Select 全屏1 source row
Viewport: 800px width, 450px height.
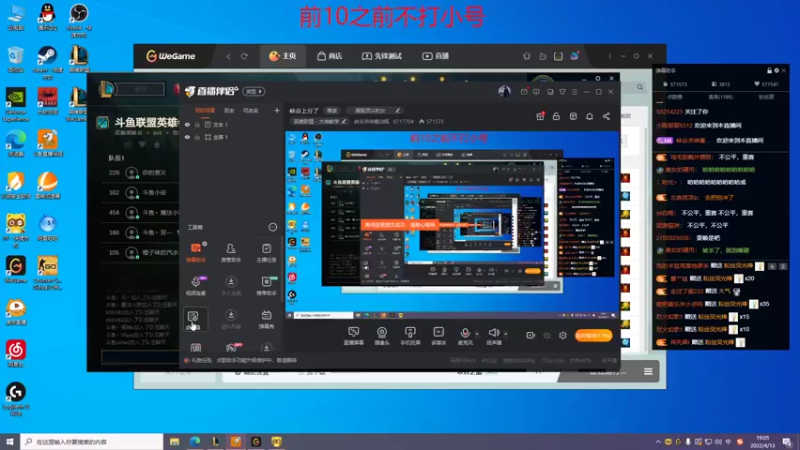tap(231, 137)
